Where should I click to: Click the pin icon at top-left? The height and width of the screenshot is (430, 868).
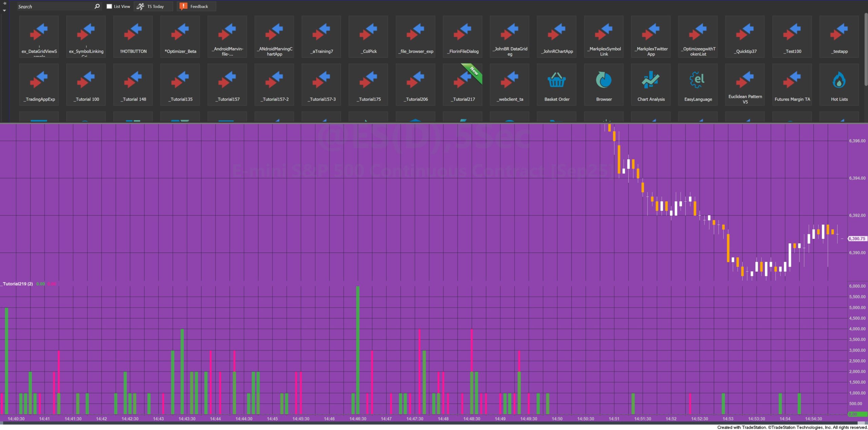4,3
